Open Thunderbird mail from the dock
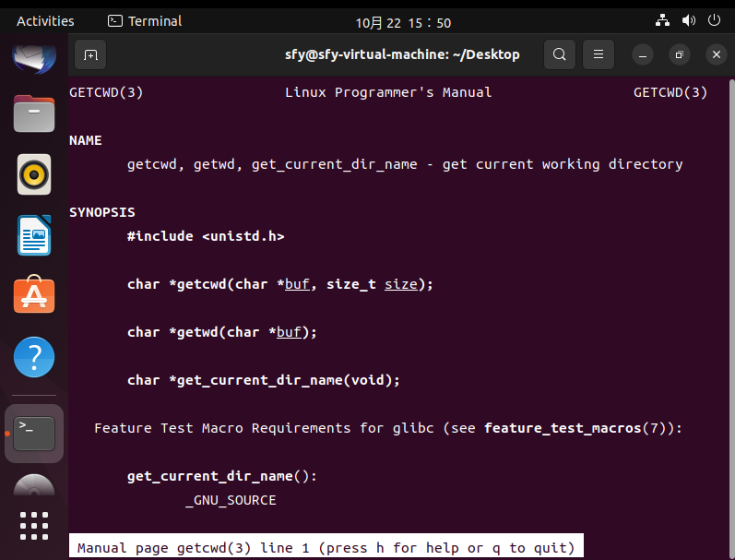735x560 pixels. point(34,59)
